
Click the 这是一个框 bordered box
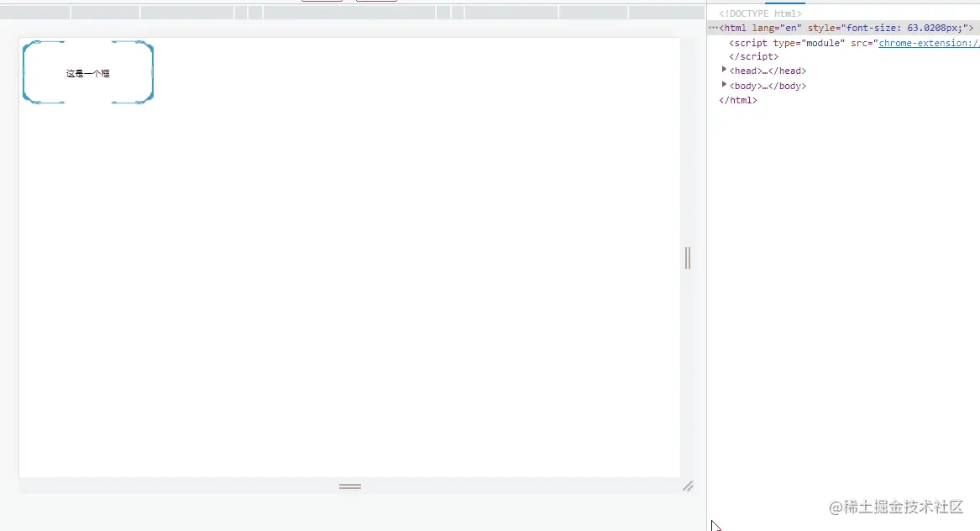[x=88, y=72]
